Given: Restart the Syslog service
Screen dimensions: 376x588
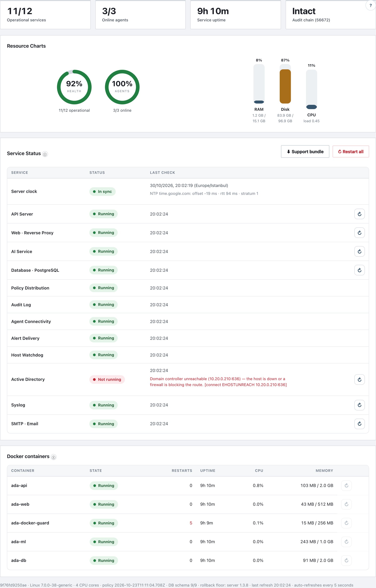Looking at the screenshot, I should pos(359,405).
